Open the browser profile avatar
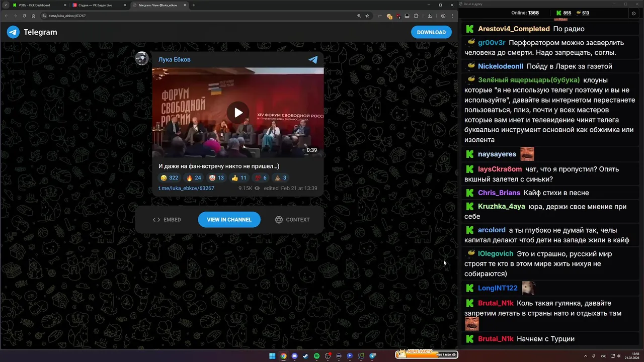Viewport: 644px width, 362px height. 443,16
